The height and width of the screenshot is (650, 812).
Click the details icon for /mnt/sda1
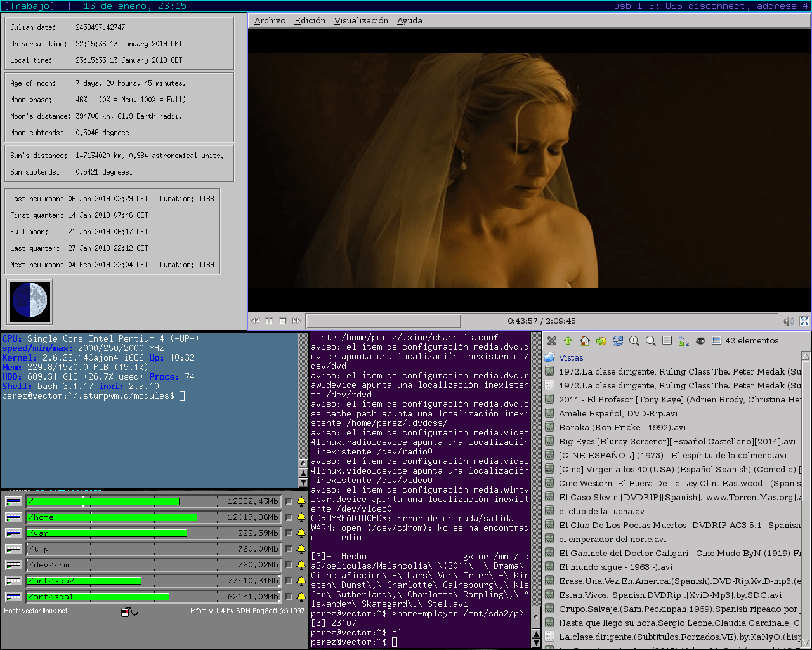pos(13,597)
